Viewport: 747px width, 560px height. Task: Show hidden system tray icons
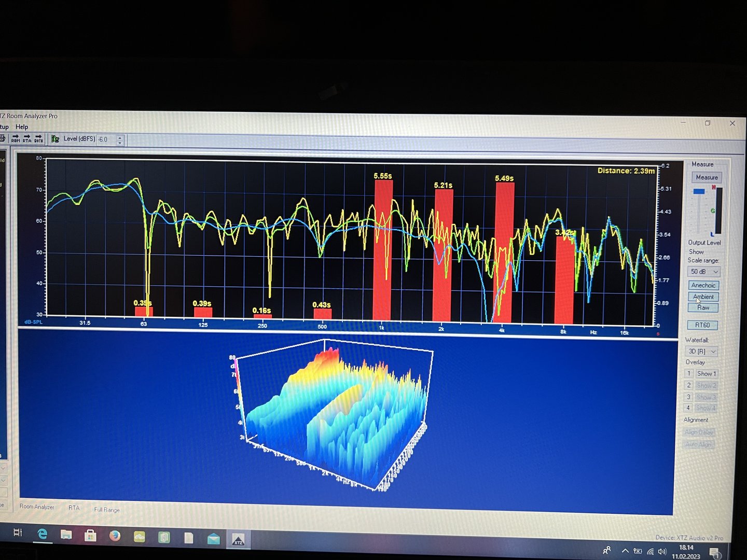click(625, 551)
